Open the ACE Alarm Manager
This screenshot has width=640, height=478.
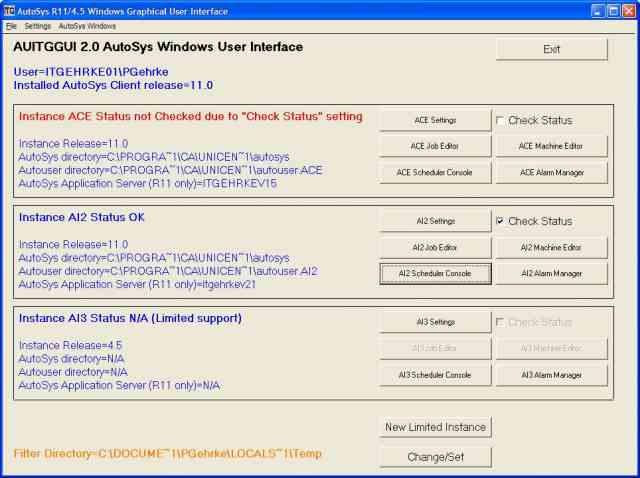pos(551,173)
